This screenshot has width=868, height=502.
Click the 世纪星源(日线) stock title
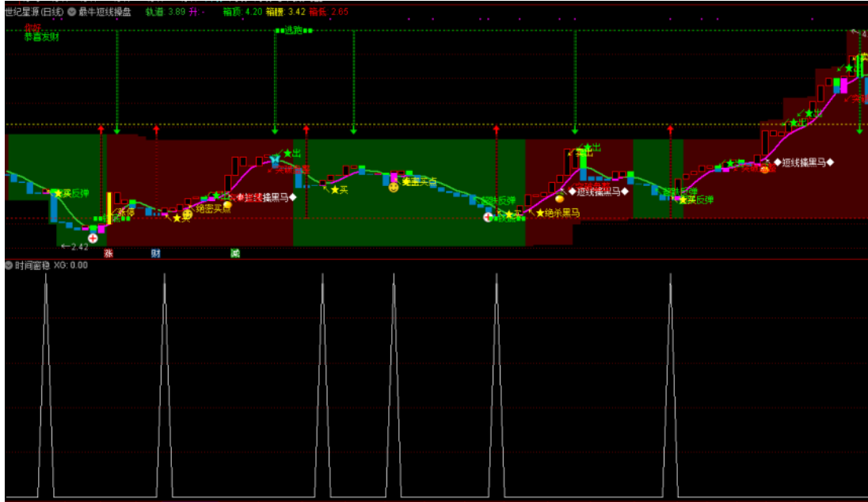click(33, 12)
